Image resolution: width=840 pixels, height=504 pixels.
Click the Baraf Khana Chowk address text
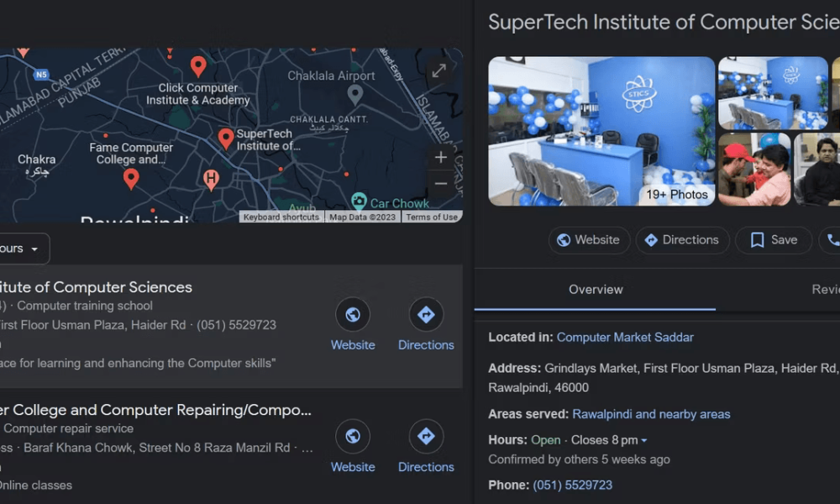pos(156,448)
